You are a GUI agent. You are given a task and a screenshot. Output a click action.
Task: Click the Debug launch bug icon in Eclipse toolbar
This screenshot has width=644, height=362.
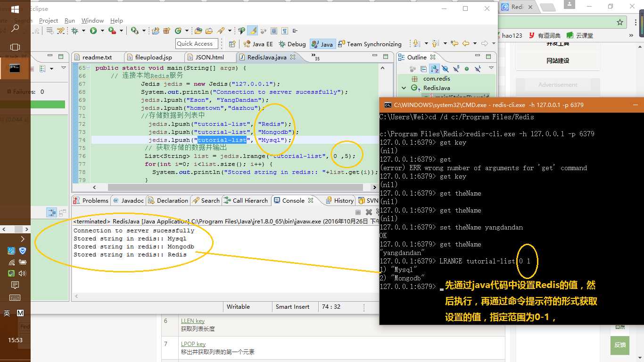[x=74, y=31]
